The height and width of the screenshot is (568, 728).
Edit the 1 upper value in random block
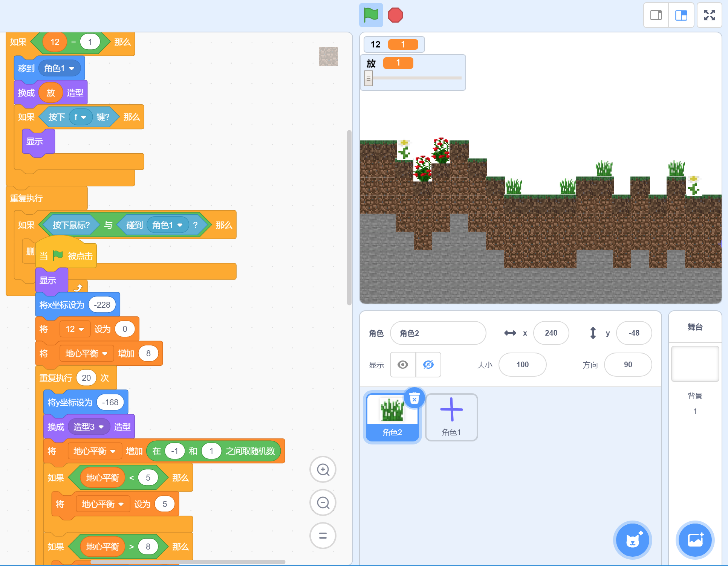click(211, 451)
